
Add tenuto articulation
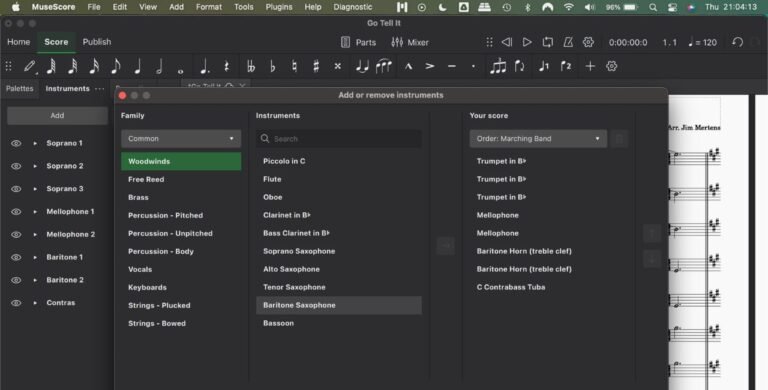(452, 66)
